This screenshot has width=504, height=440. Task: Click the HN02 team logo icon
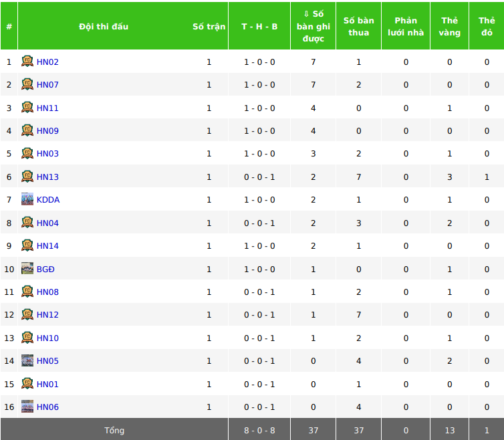click(27, 62)
